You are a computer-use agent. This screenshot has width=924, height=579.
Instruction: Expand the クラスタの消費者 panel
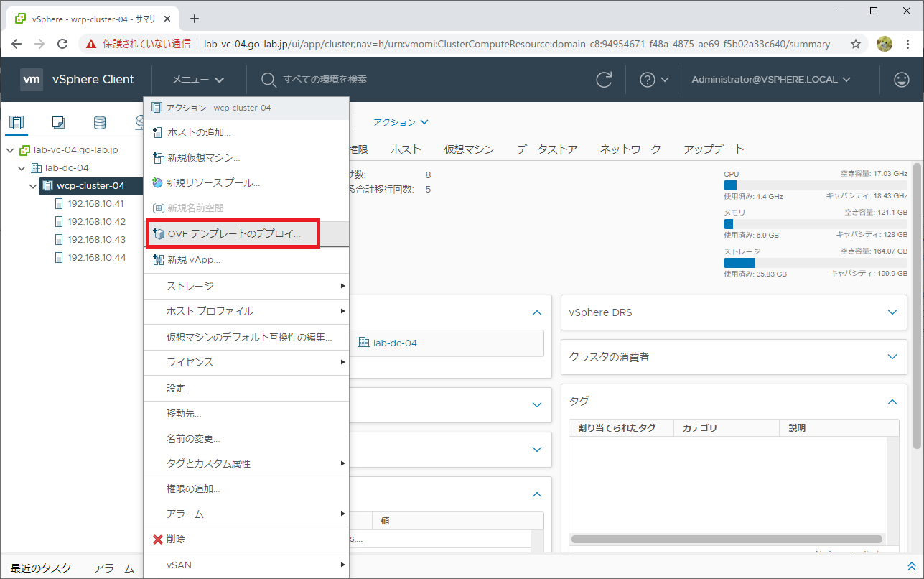tap(892, 357)
